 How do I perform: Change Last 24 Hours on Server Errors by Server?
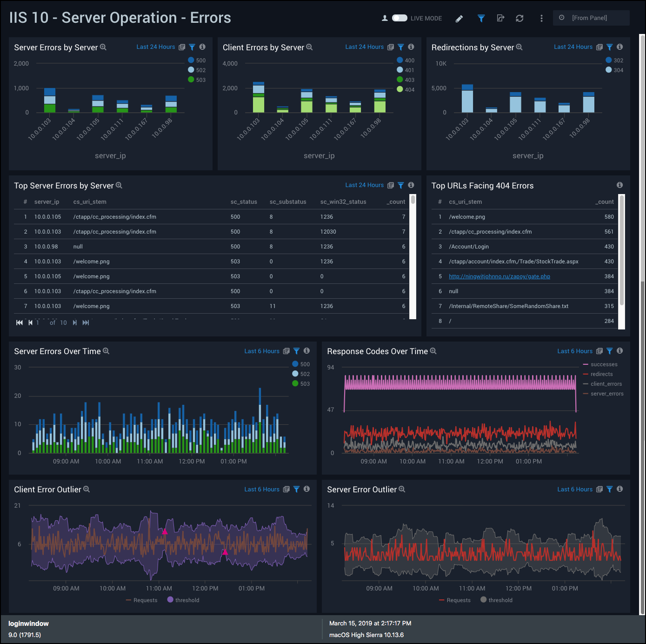pyautogui.click(x=155, y=47)
